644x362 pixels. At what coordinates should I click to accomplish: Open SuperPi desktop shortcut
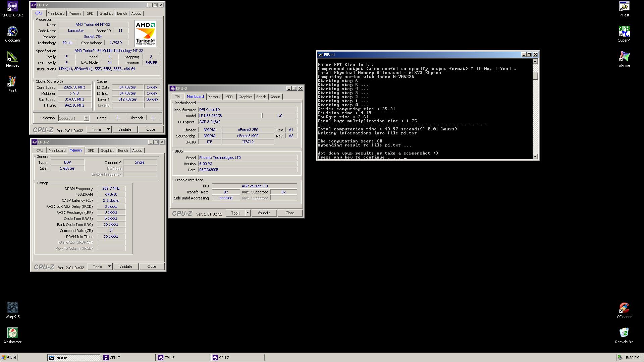[624, 34]
